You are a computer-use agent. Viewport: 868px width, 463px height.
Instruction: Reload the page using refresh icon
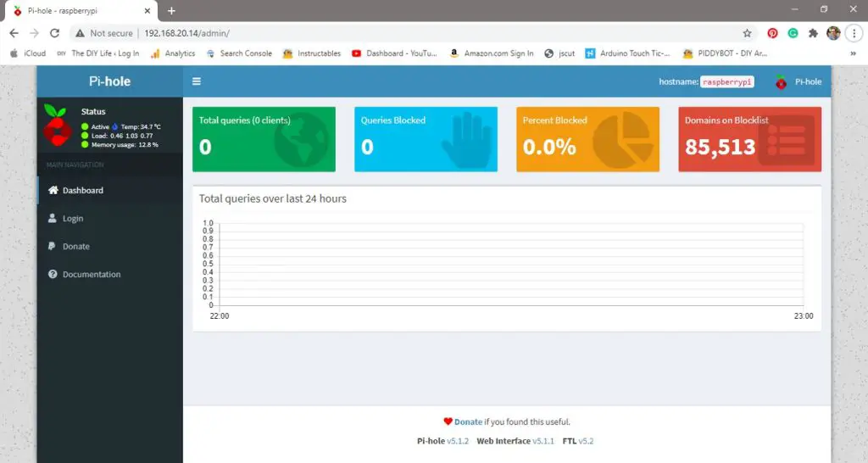[x=54, y=33]
